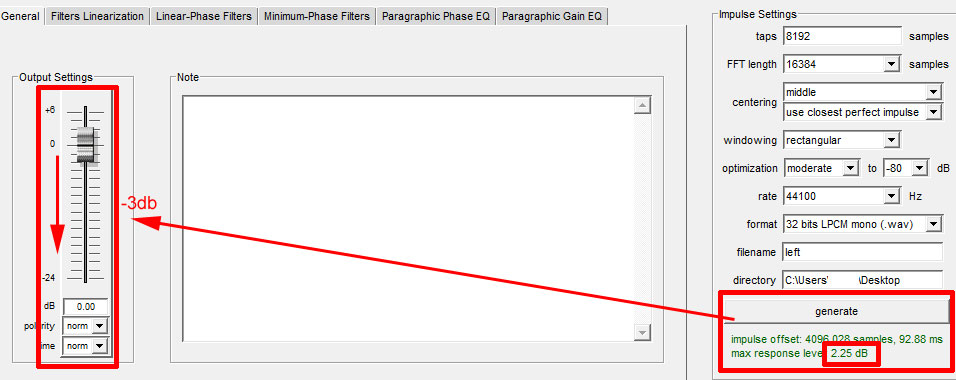
Task: Expand the sample rate 44100 dropdown
Action: tap(842, 196)
